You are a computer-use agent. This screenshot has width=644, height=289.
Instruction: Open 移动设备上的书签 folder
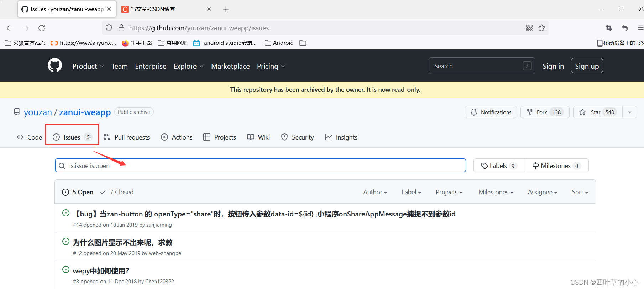[x=621, y=43]
